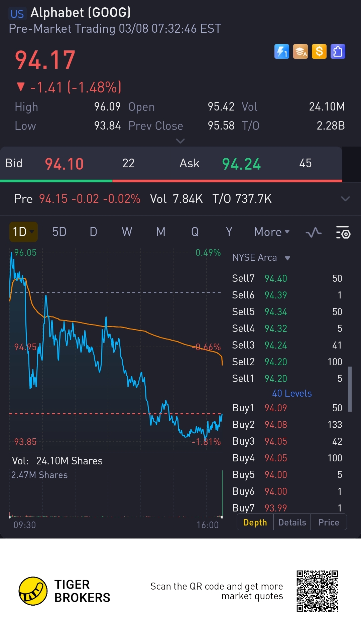Tap the Sell5 row at 94.34
Image resolution: width=361 pixels, height=644 pixels.
tap(287, 311)
